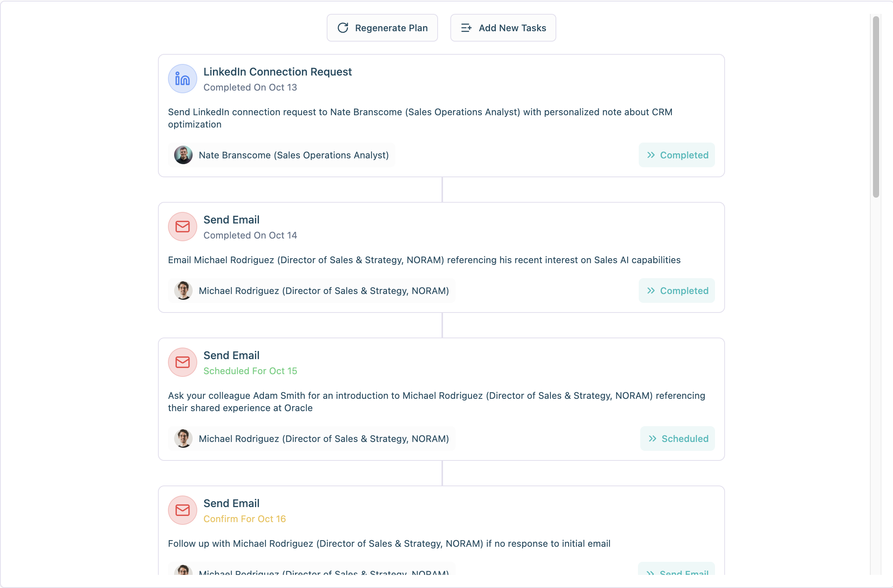Click the vertical scrollbar thumb
Viewport: 893px width, 588px height.
(876, 106)
